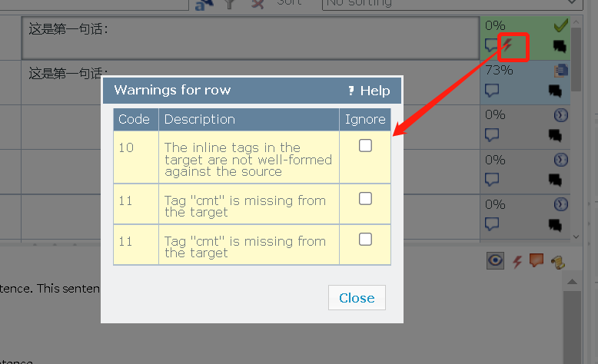Click the orange comment icon in lower toolbar

(x=537, y=260)
